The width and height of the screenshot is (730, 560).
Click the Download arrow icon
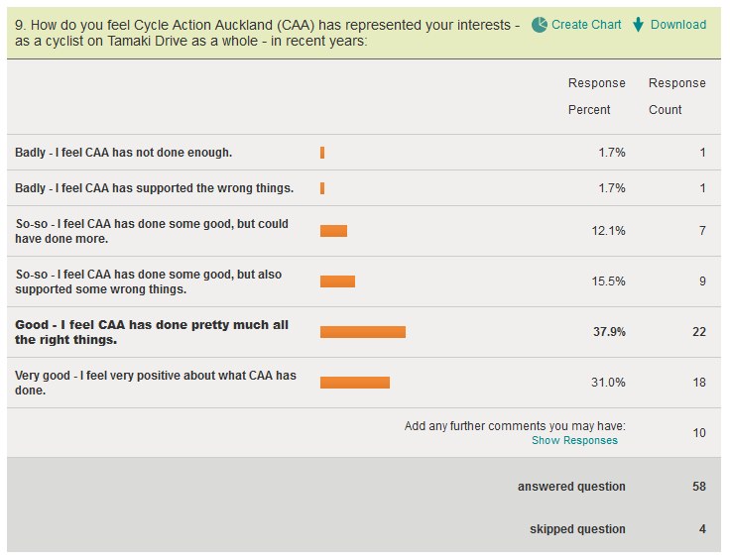point(638,25)
